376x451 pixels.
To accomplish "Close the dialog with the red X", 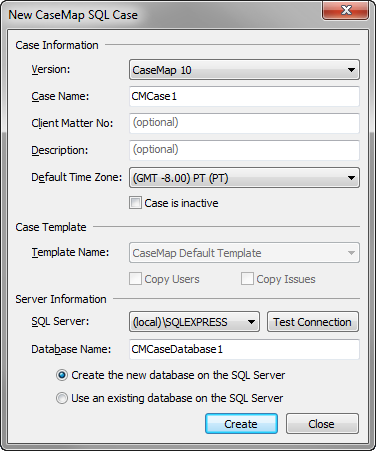I will [346, 10].
